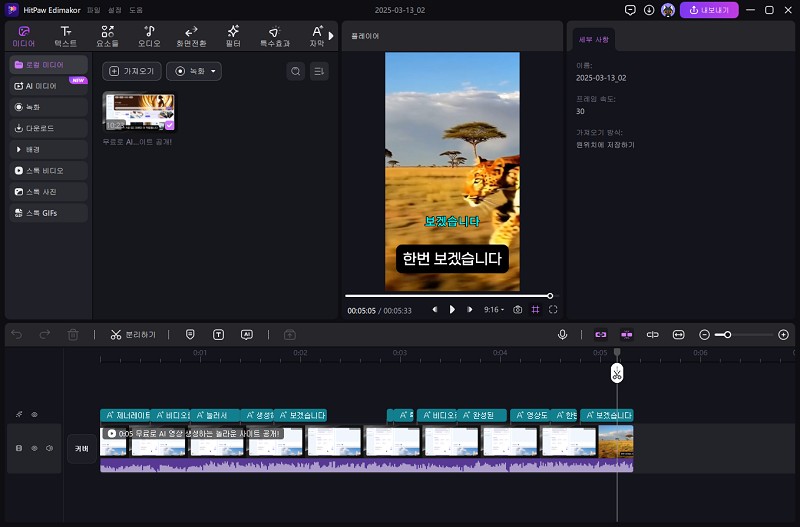Viewport: 800px width, 527px height.
Task: Add a marker with the tag icon
Action: (x=190, y=335)
